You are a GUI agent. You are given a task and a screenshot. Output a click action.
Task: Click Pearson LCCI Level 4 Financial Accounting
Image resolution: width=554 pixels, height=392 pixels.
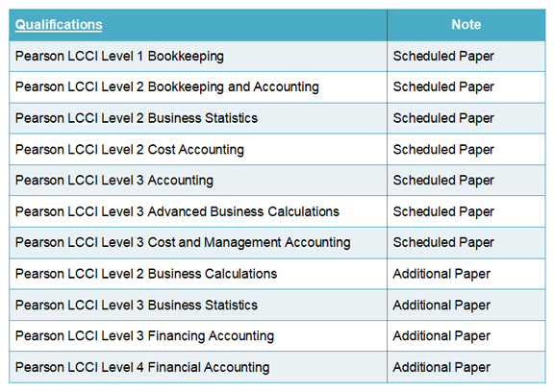142,367
